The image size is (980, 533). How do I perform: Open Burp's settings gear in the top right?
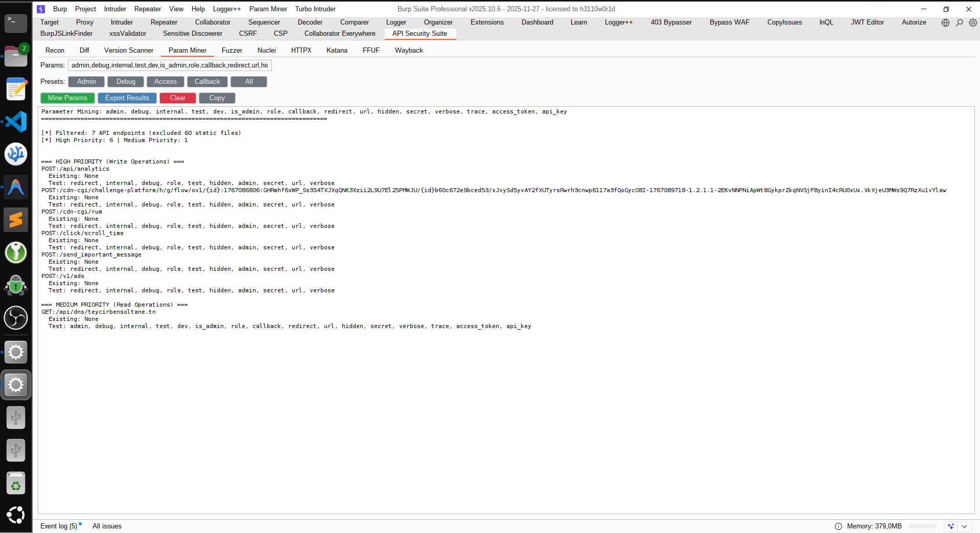972,22
